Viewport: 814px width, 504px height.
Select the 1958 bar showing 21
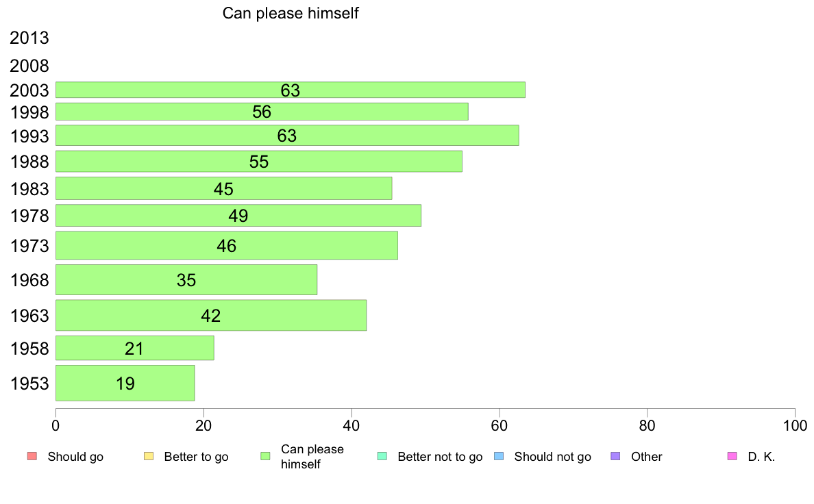click(134, 348)
